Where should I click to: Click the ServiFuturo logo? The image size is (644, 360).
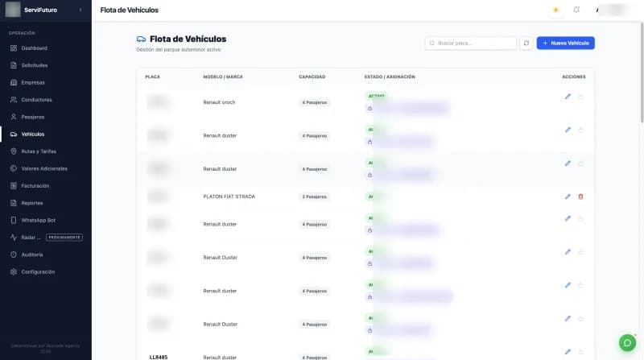[x=13, y=10]
